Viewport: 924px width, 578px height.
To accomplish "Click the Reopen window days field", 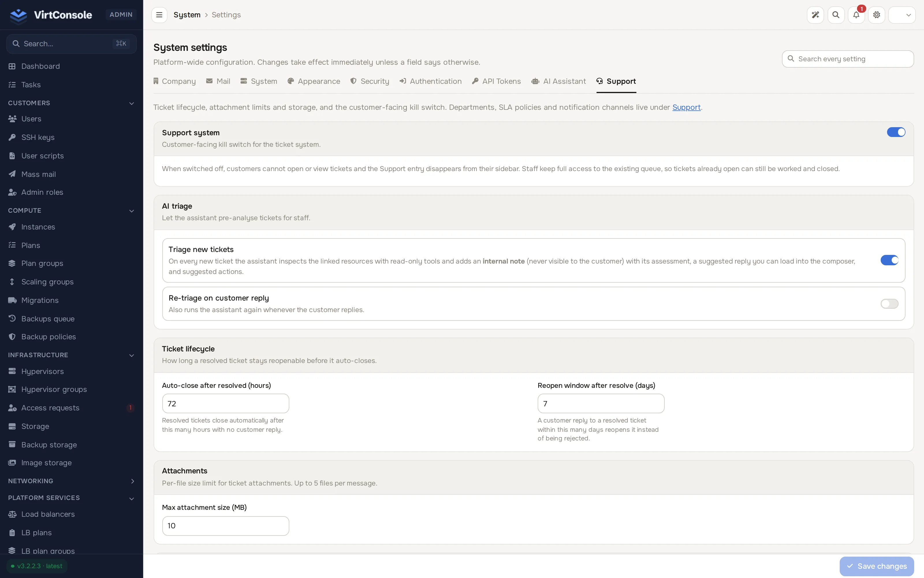I will coord(601,404).
